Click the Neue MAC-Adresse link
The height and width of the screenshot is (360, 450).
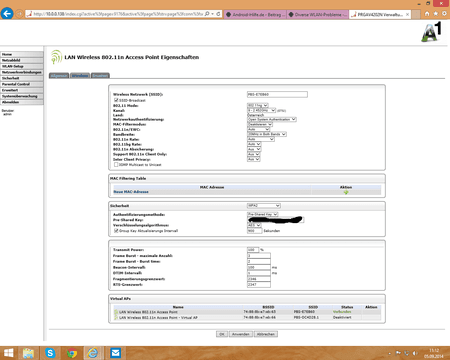coord(131,192)
